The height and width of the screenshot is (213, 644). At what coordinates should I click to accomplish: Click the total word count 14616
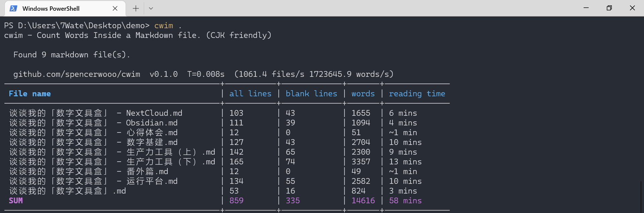(363, 201)
